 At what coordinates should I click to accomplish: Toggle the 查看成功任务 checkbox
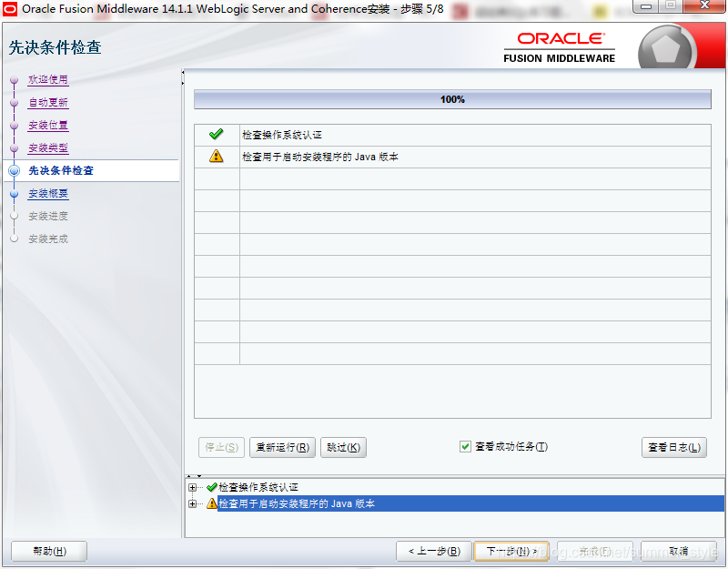pyautogui.click(x=465, y=447)
